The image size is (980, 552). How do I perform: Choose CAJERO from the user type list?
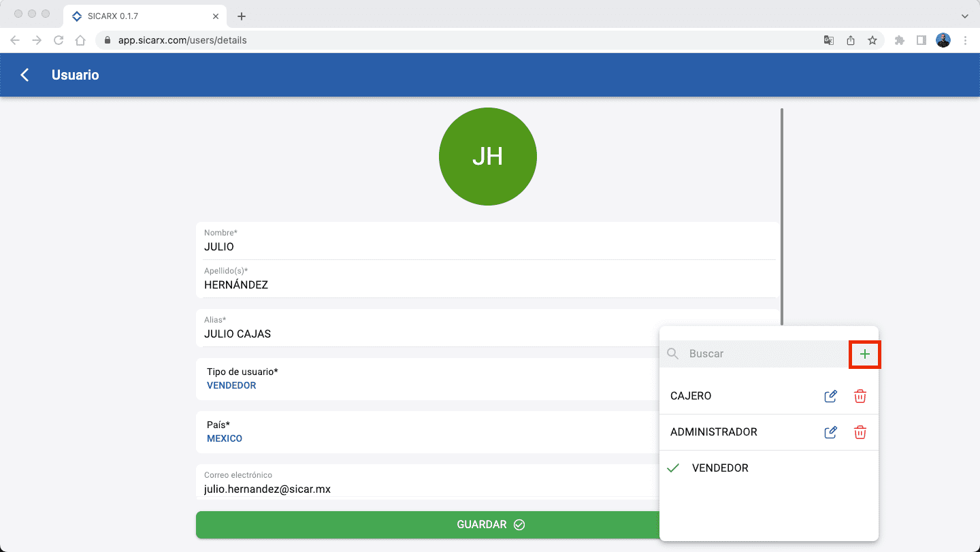[x=691, y=396]
